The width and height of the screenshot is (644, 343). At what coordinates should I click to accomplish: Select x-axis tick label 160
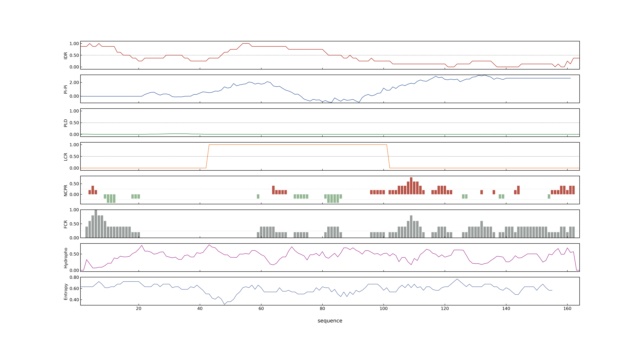click(x=567, y=309)
